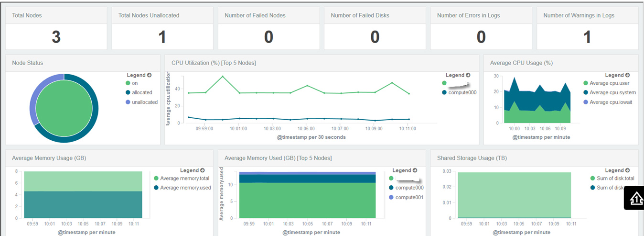644x236 pixels.
Task: Click the 'Number of Warnings in Logs' title
Action: pos(579,15)
